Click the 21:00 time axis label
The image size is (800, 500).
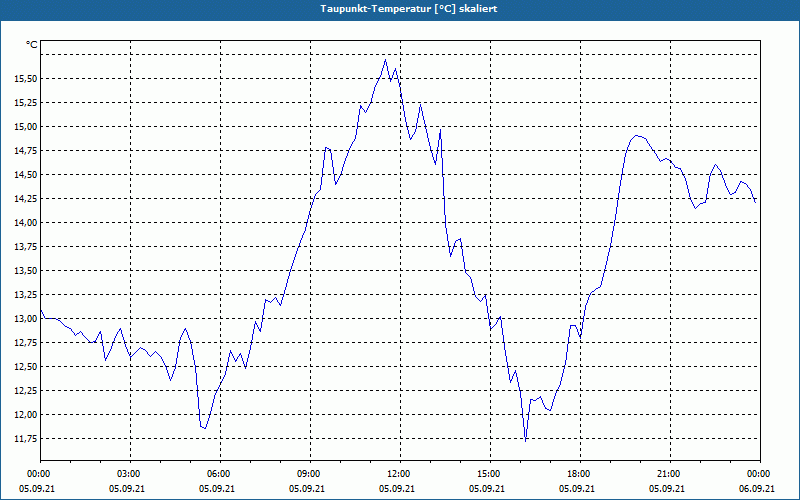pyautogui.click(x=670, y=474)
